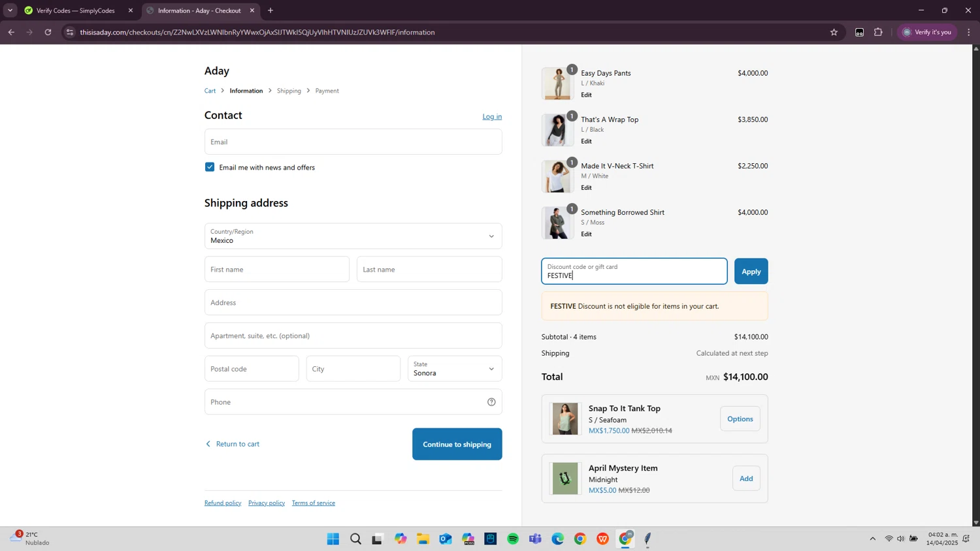The image size is (980, 551).
Task: Open the tab search dropdown arrow
Action: pos(10,10)
